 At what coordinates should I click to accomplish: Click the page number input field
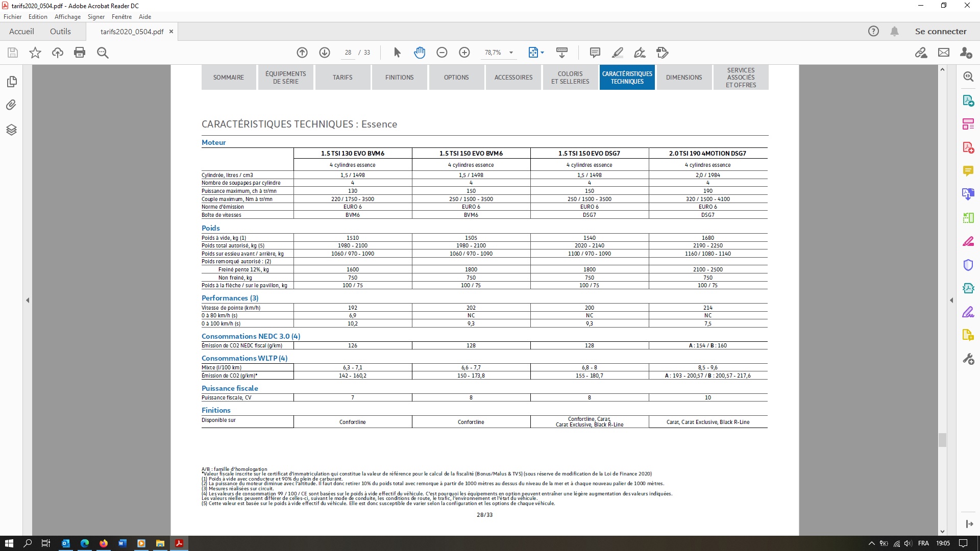tap(348, 53)
